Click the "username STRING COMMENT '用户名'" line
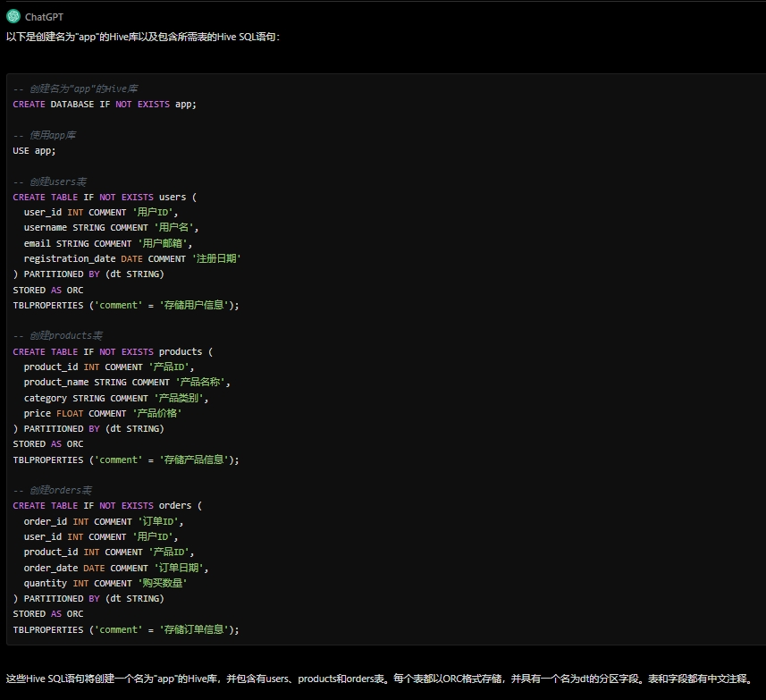This screenshot has height=700, width=766. coord(111,228)
